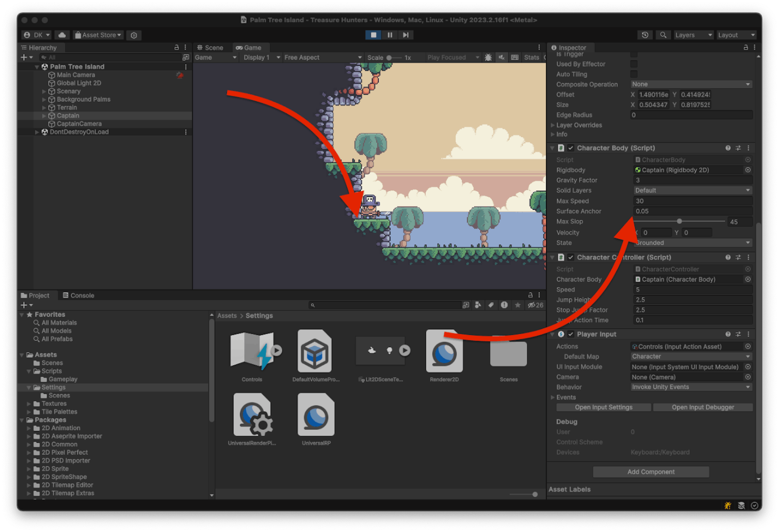Mute audio in Game view

[x=501, y=58]
